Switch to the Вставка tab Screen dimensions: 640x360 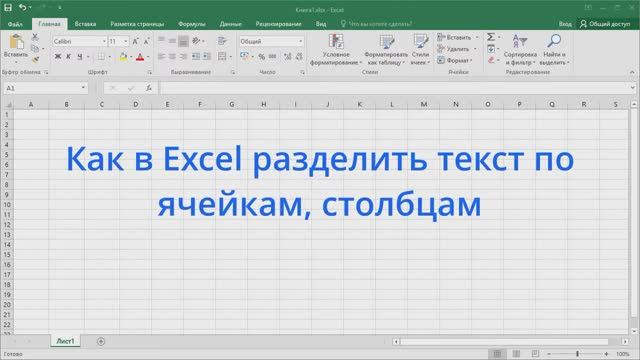point(85,24)
